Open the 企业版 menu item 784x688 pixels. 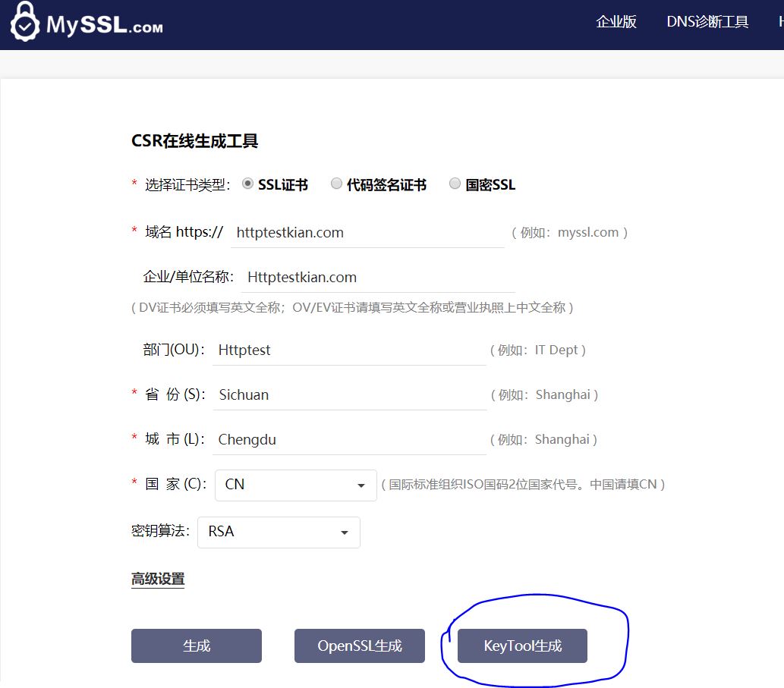(616, 22)
